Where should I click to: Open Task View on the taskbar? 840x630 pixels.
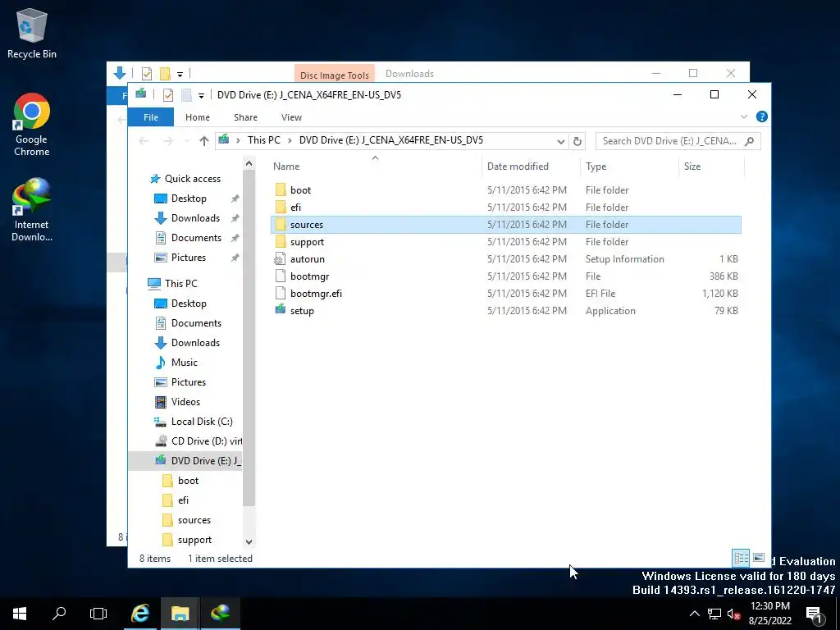point(98,614)
